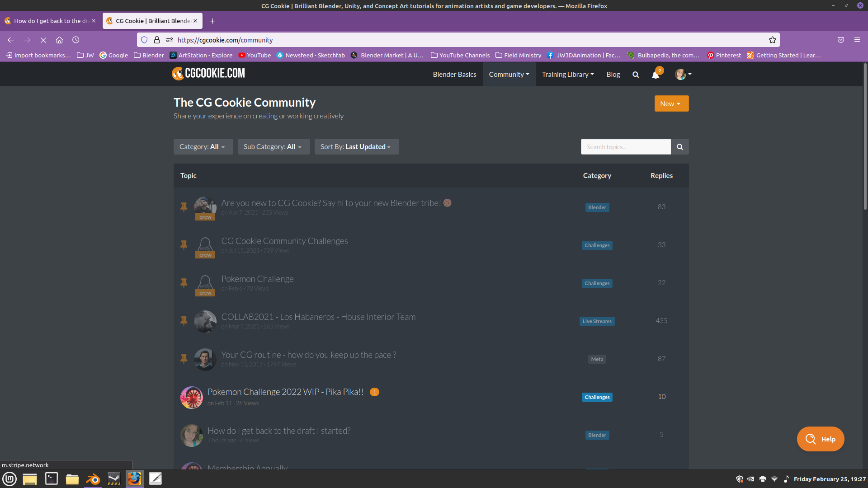Open Pokemon Challenge 2022 WIP topic
Viewport: 868px width, 488px height.
[x=285, y=392]
